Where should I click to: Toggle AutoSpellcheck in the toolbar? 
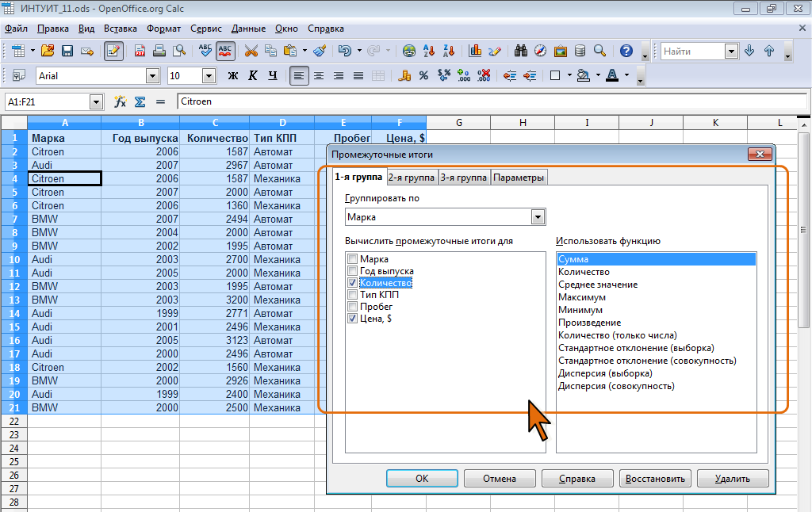[225, 51]
